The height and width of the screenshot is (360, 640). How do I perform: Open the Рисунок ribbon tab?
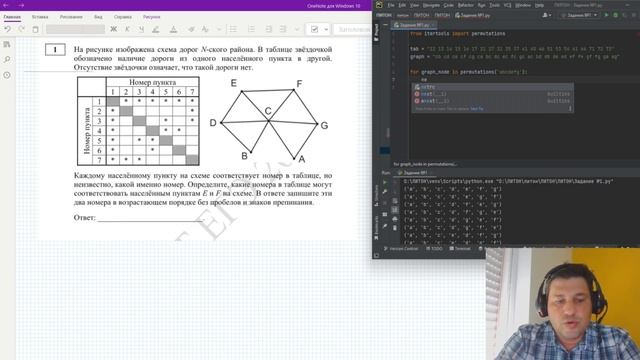point(151,17)
